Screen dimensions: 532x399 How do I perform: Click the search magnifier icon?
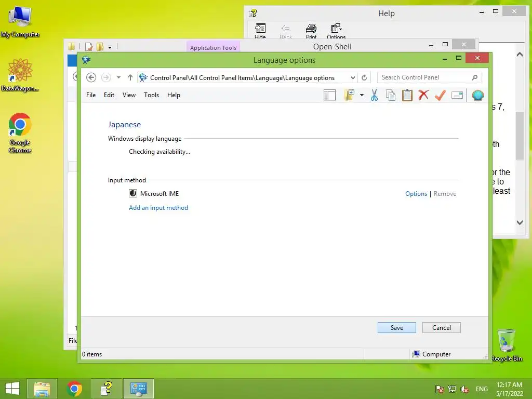[x=475, y=78]
